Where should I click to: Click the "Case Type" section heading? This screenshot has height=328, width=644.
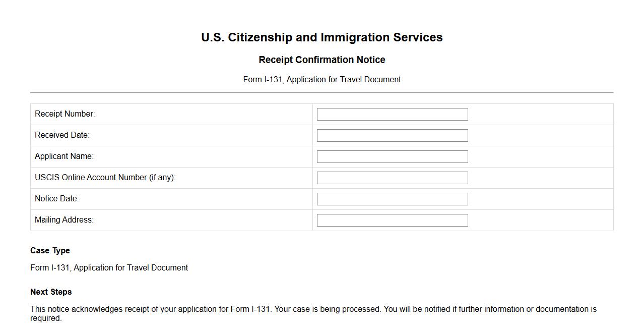[50, 251]
